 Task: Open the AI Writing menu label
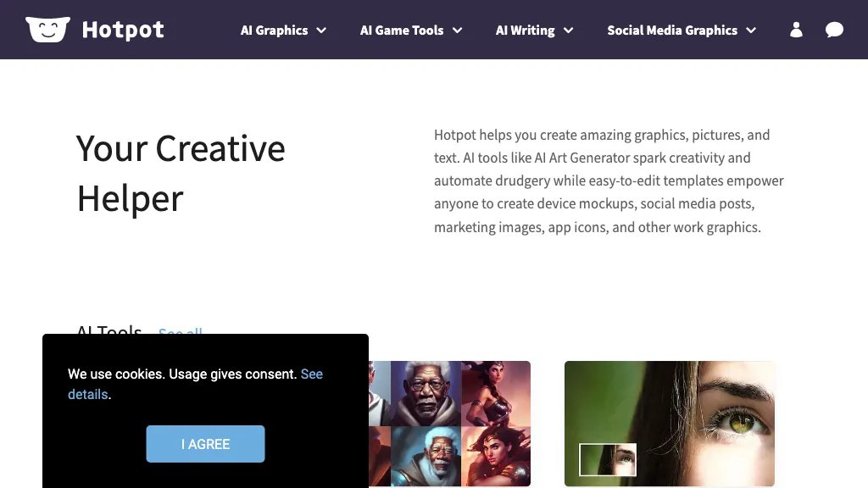(525, 30)
